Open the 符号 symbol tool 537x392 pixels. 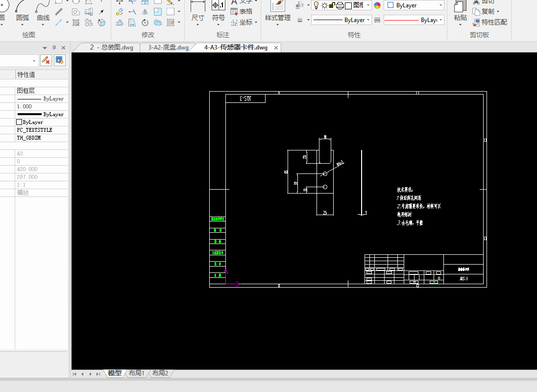[218, 11]
